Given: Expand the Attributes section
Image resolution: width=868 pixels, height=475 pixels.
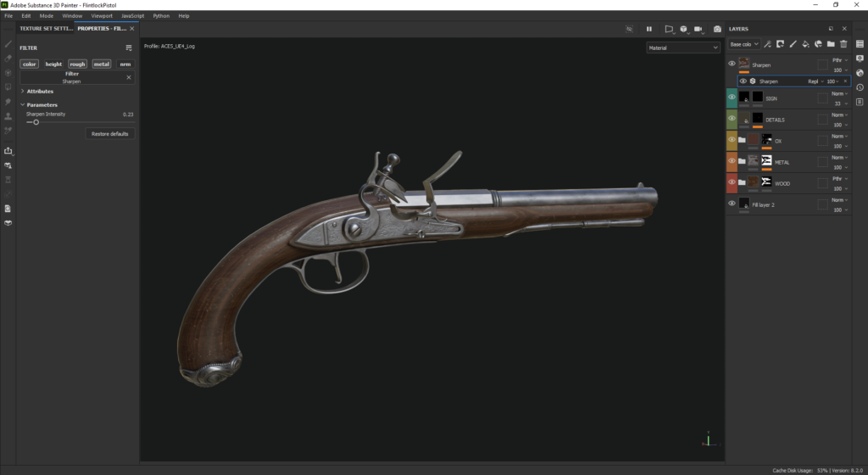Looking at the screenshot, I should [x=23, y=92].
